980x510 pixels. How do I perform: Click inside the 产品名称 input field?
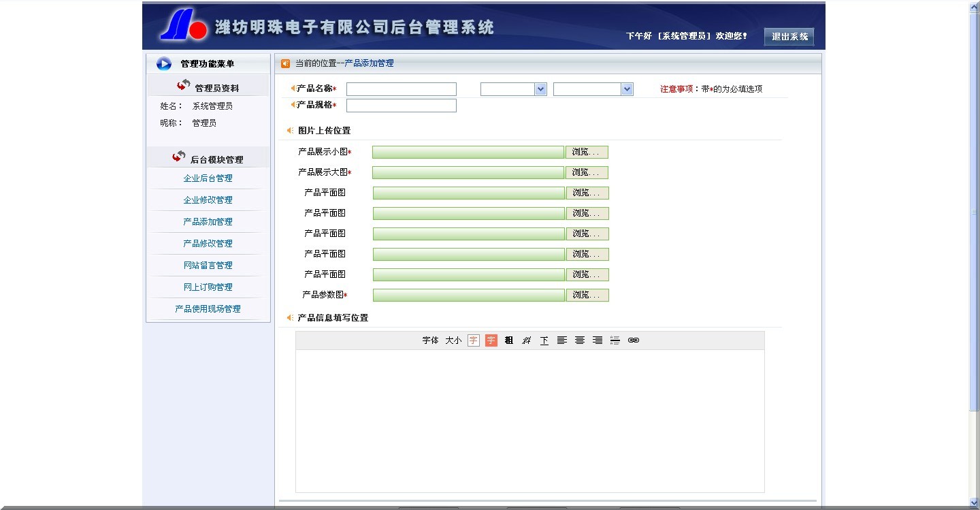point(400,89)
